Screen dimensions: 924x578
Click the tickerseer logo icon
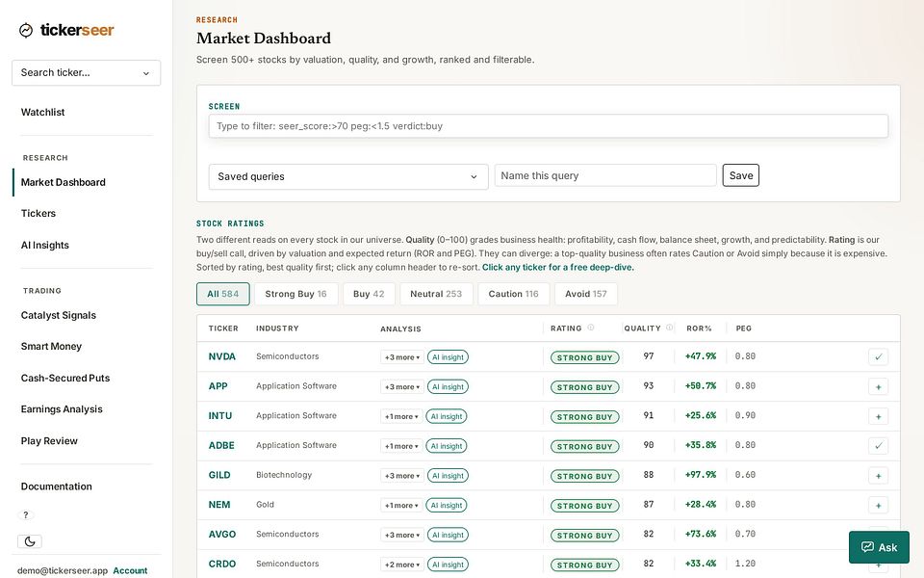[26, 30]
